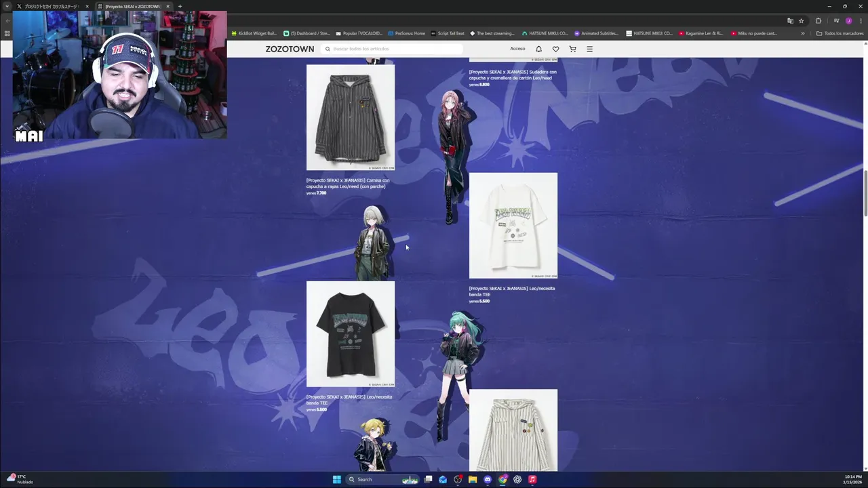Open the Animated Subtitles bookmark

[x=597, y=33]
